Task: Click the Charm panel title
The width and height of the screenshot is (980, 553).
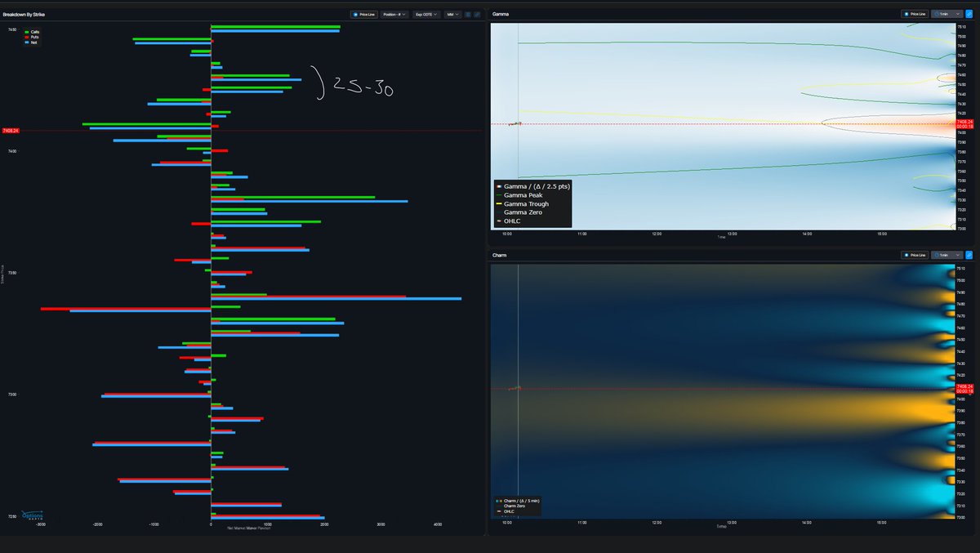Action: click(500, 255)
